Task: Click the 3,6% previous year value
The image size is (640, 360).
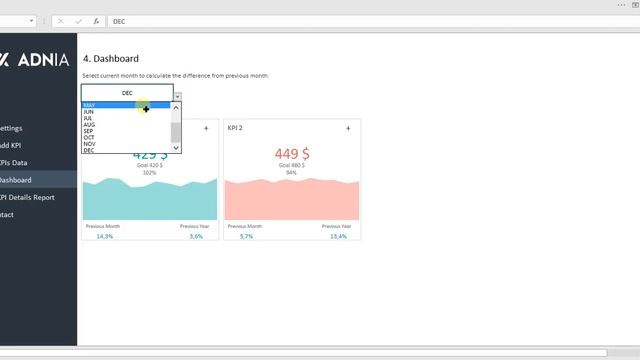Action: (196, 236)
